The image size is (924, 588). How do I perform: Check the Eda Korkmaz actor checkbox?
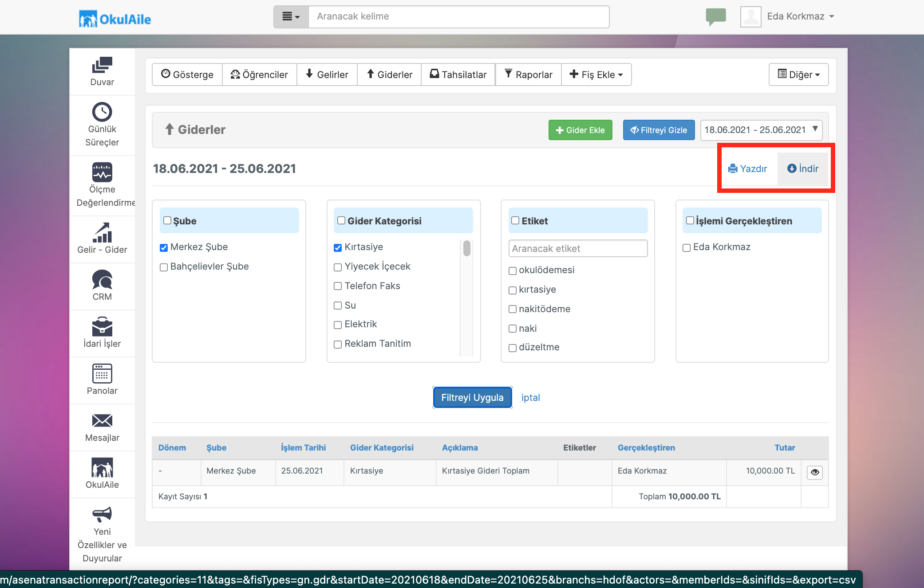pyautogui.click(x=687, y=247)
